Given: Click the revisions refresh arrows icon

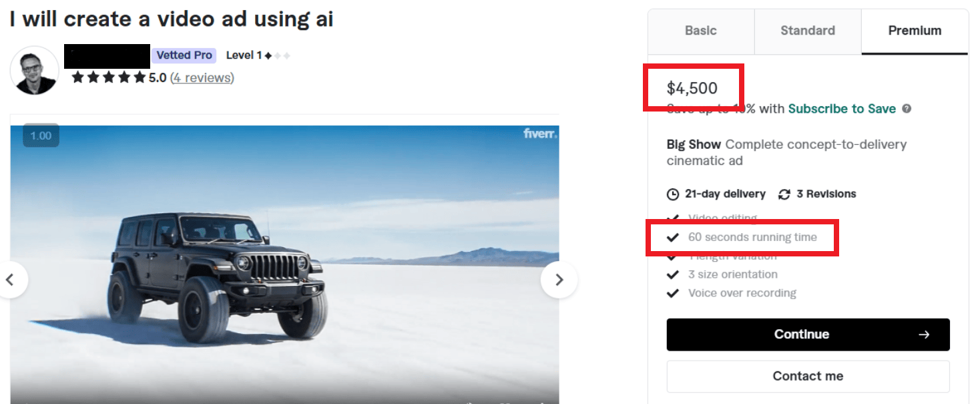Looking at the screenshot, I should click(784, 194).
